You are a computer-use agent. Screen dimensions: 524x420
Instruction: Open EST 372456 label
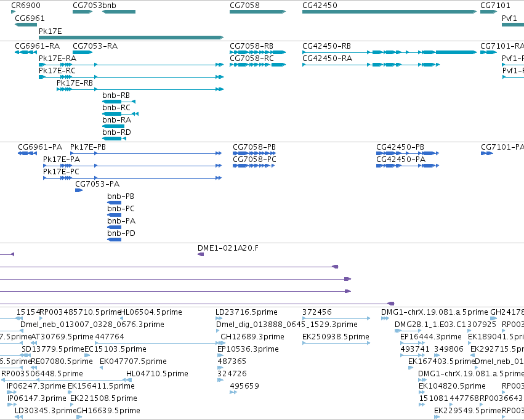[317, 312]
